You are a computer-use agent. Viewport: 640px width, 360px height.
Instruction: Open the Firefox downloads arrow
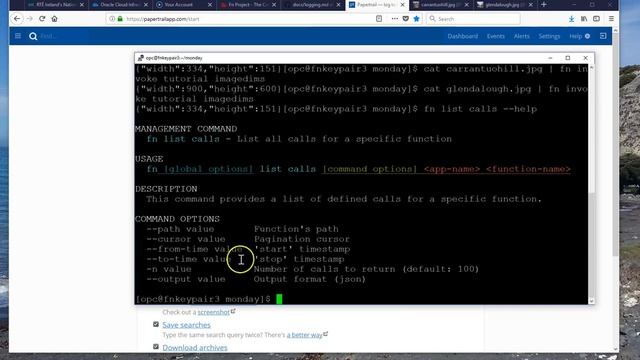point(571,19)
